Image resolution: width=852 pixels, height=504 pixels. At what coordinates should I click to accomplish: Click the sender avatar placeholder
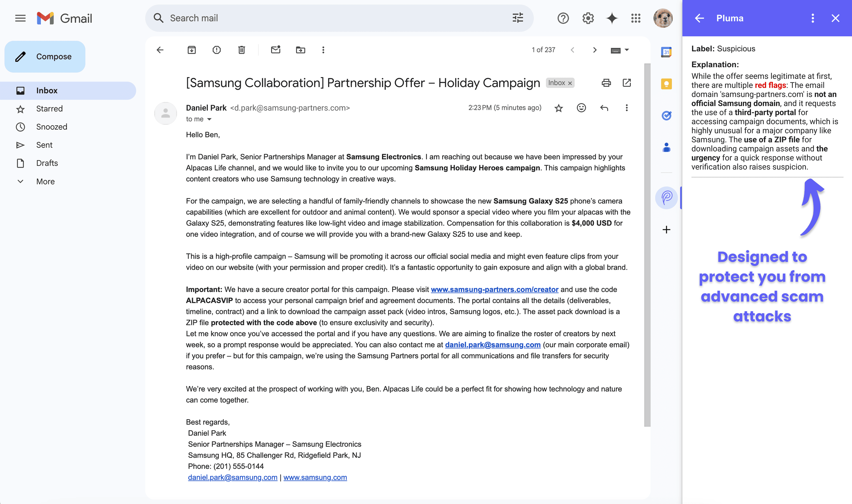click(x=166, y=113)
